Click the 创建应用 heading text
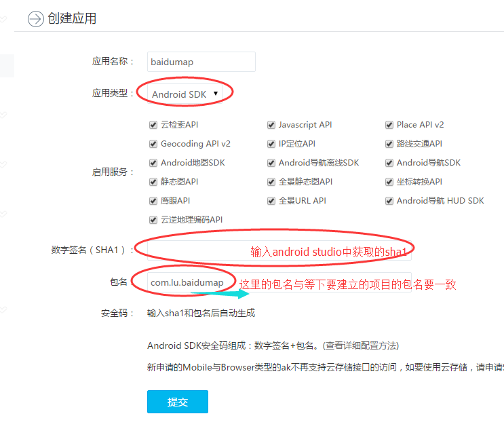 72,18
